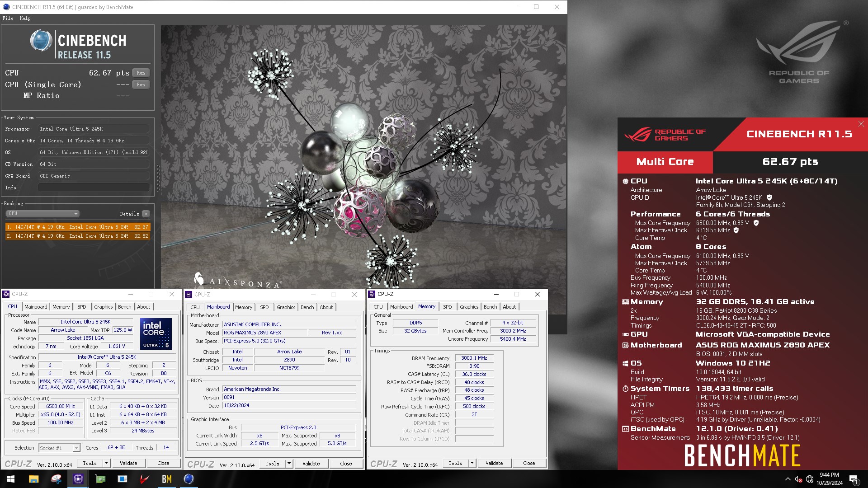This screenshot has height=488, width=868.
Task: Close the BenchMate result overlay
Action: point(861,124)
